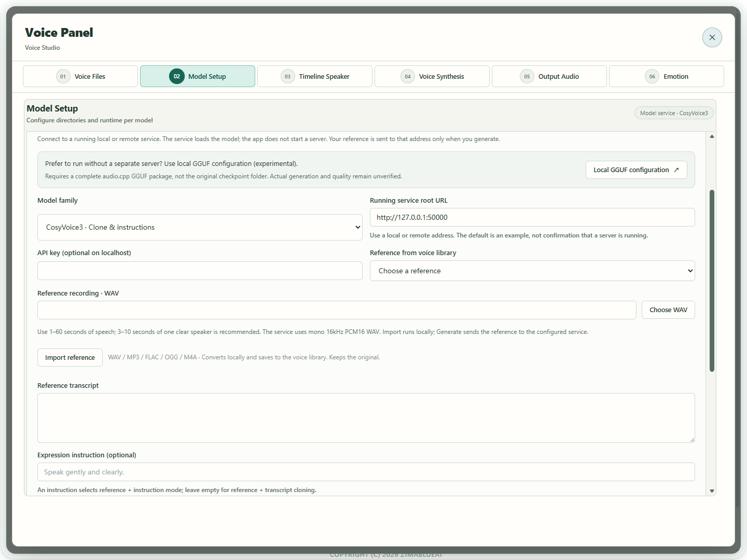
Task: Switch to the Emotion tab
Action: click(667, 76)
